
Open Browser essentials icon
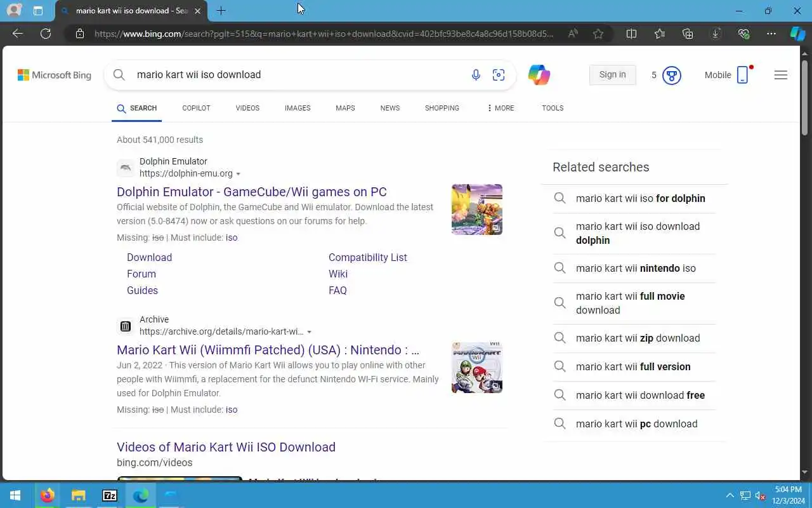(x=743, y=34)
